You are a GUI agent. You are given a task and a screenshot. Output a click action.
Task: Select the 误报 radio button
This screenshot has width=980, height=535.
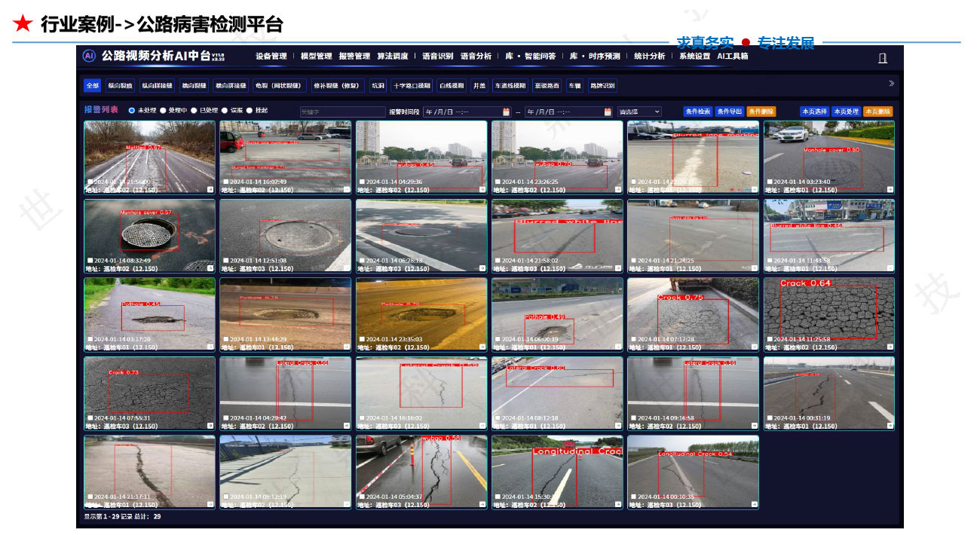click(x=225, y=111)
